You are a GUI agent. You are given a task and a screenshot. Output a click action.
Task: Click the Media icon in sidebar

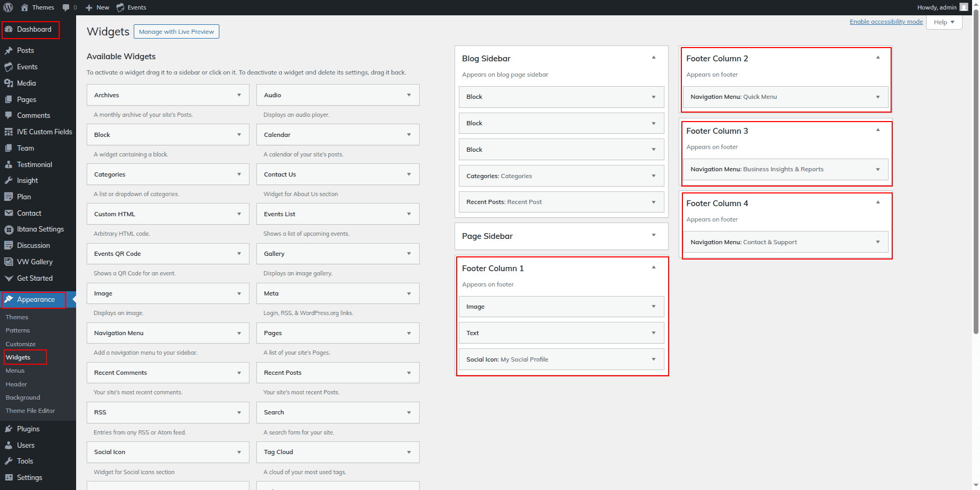[8, 84]
